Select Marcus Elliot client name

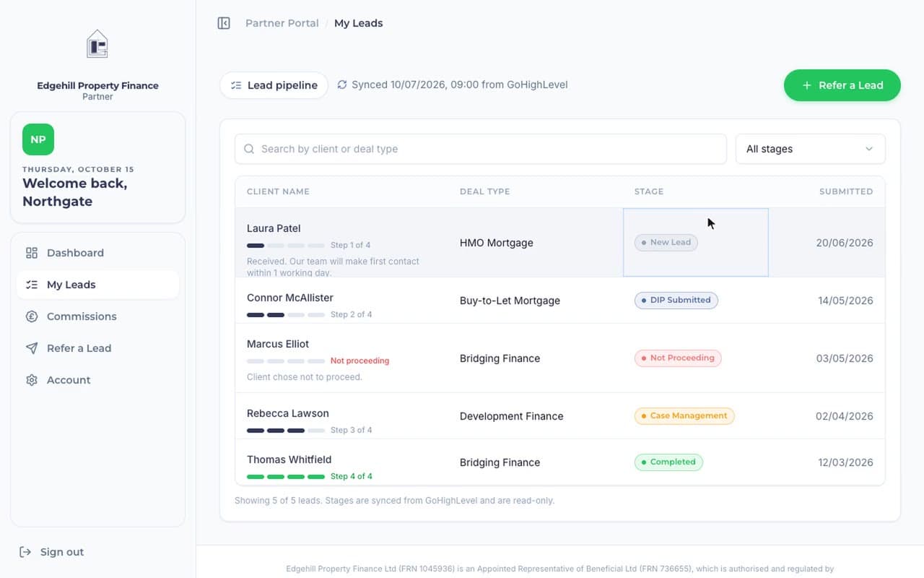coord(278,344)
